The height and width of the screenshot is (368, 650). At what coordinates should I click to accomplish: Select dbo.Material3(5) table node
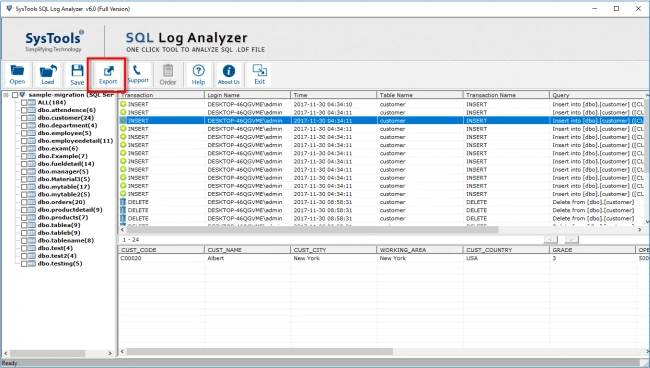(63, 179)
